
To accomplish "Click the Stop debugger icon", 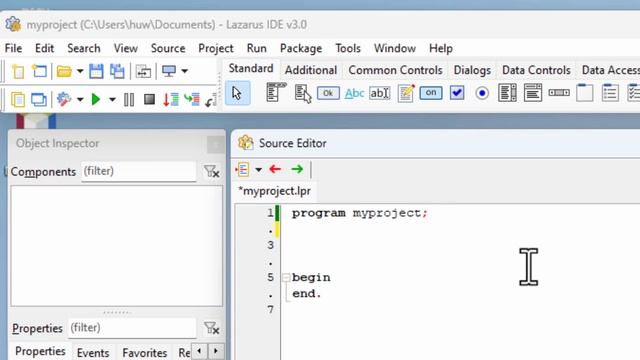I will point(149,99).
